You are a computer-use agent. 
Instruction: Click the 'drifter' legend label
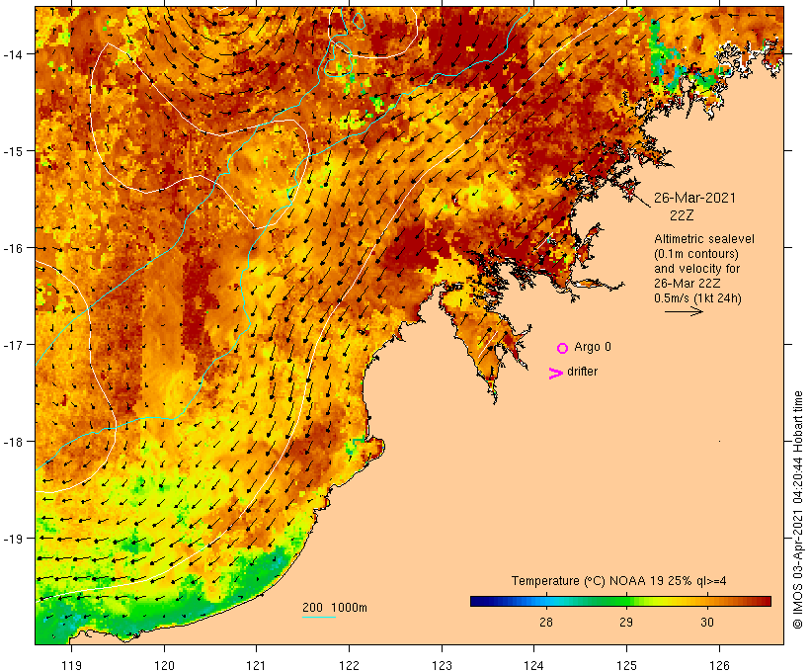[x=582, y=372]
